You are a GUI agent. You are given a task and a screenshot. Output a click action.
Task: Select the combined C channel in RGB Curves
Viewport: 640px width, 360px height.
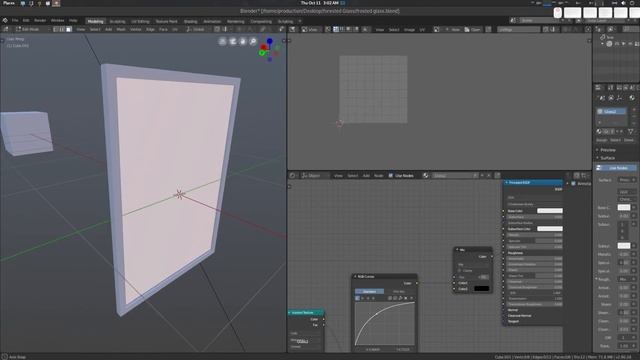click(x=358, y=298)
